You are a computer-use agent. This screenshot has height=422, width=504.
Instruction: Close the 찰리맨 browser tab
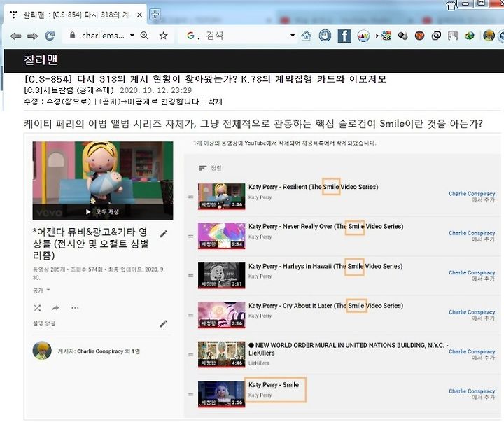(139, 15)
